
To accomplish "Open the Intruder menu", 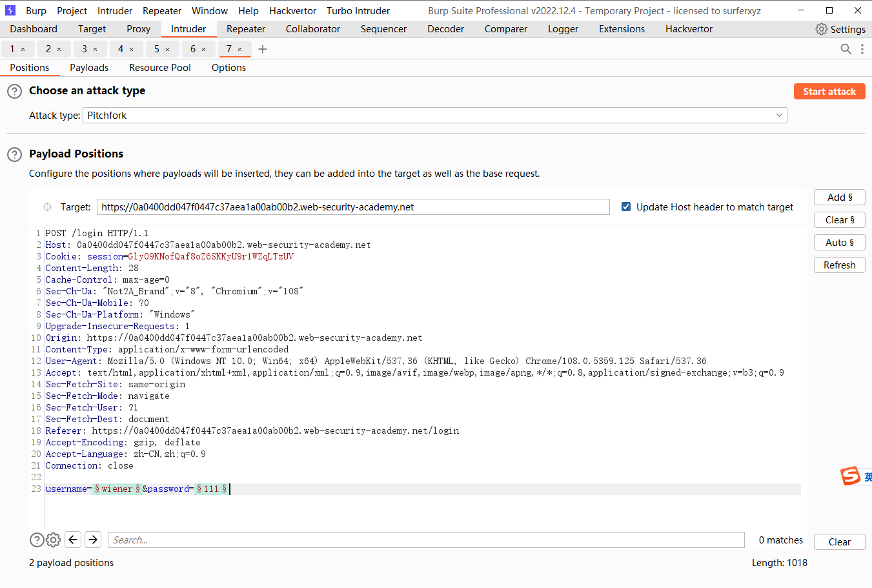I will 115,11.
